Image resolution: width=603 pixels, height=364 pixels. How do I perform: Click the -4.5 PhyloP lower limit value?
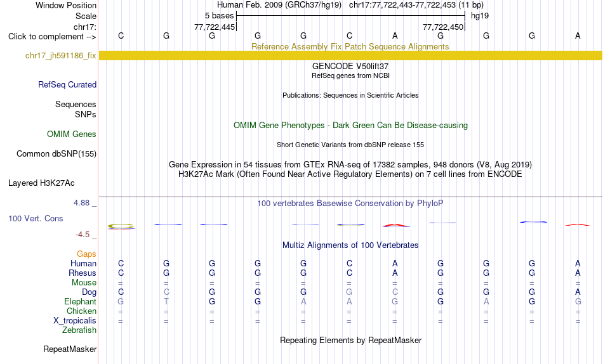coord(83,235)
